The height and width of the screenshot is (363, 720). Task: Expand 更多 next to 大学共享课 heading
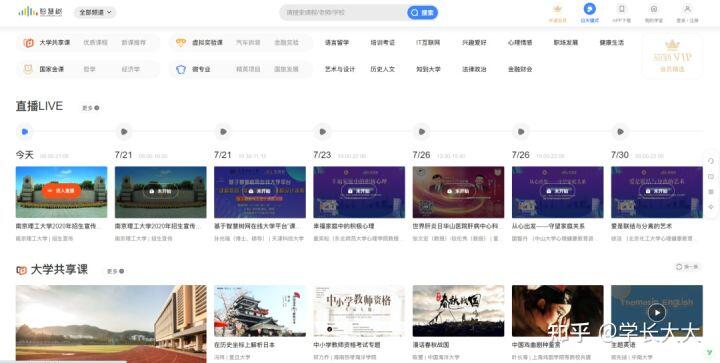click(115, 271)
